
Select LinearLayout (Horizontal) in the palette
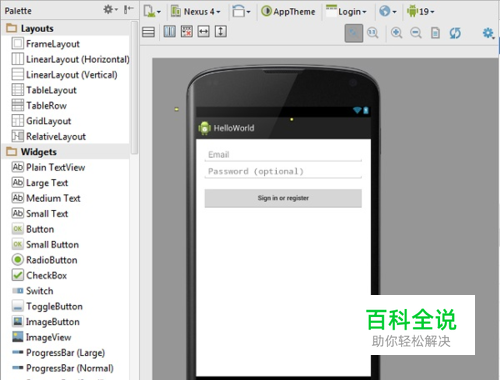click(71, 59)
